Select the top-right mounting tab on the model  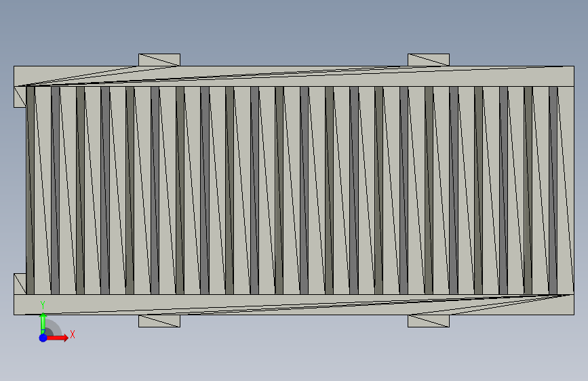click(x=429, y=60)
